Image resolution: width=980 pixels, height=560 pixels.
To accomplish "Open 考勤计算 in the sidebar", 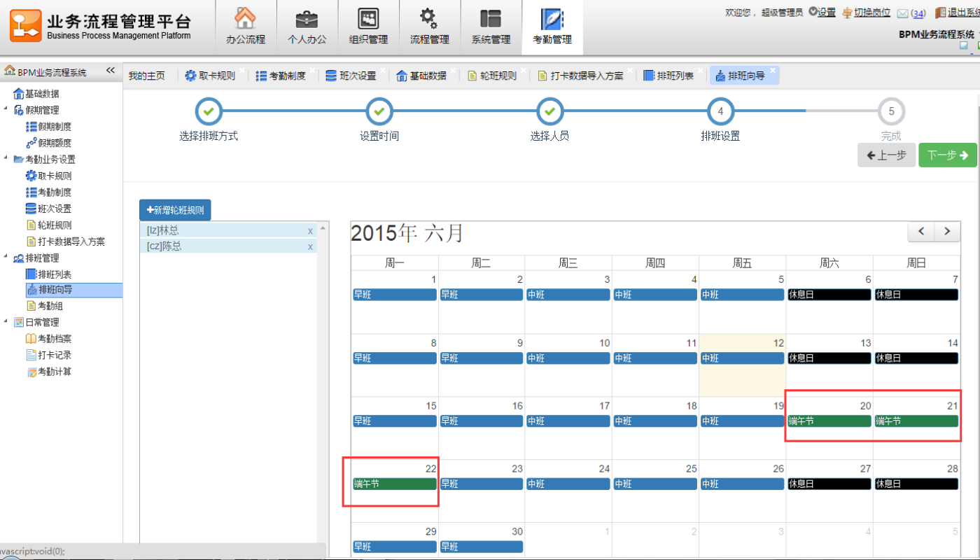I will [54, 372].
